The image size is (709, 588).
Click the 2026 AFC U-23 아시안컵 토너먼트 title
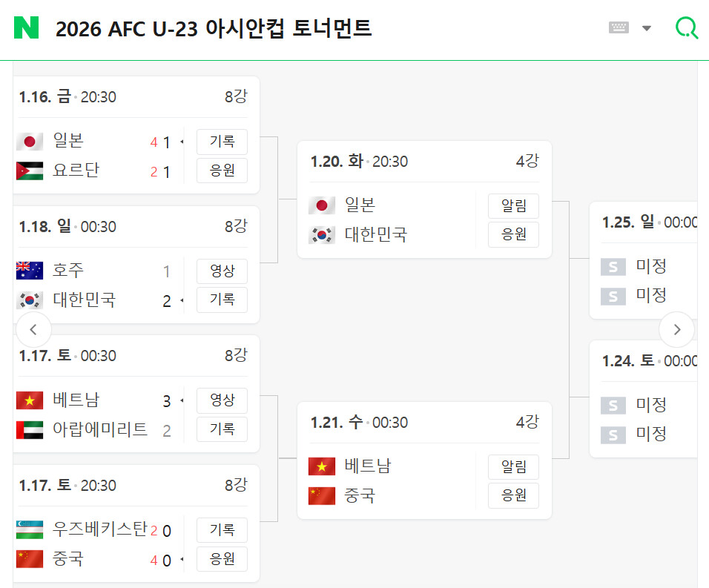click(x=214, y=28)
